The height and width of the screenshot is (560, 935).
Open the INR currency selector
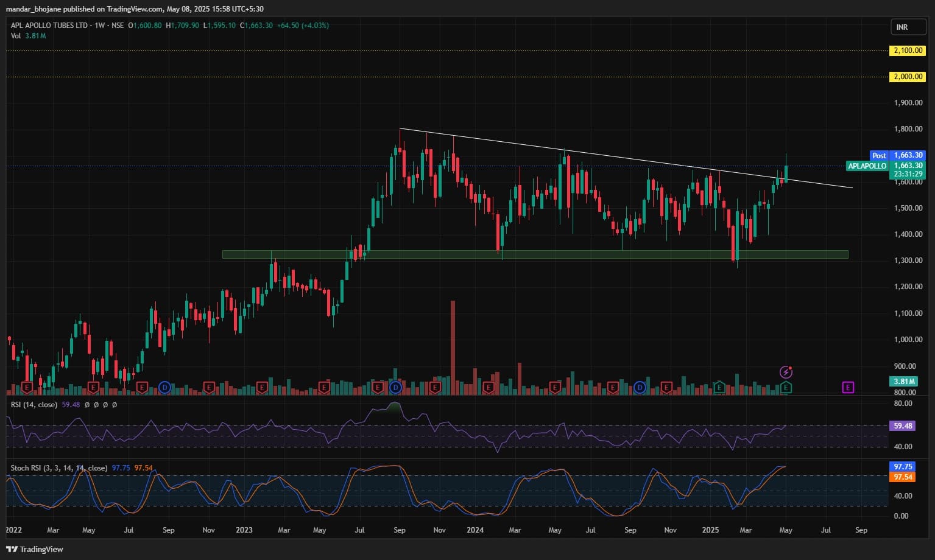click(902, 27)
